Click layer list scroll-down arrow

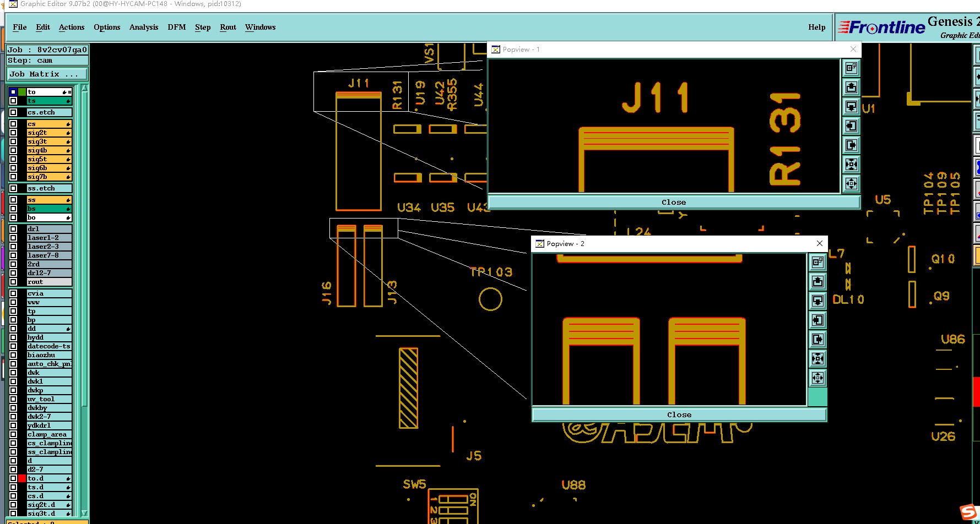pyautogui.click(x=84, y=513)
